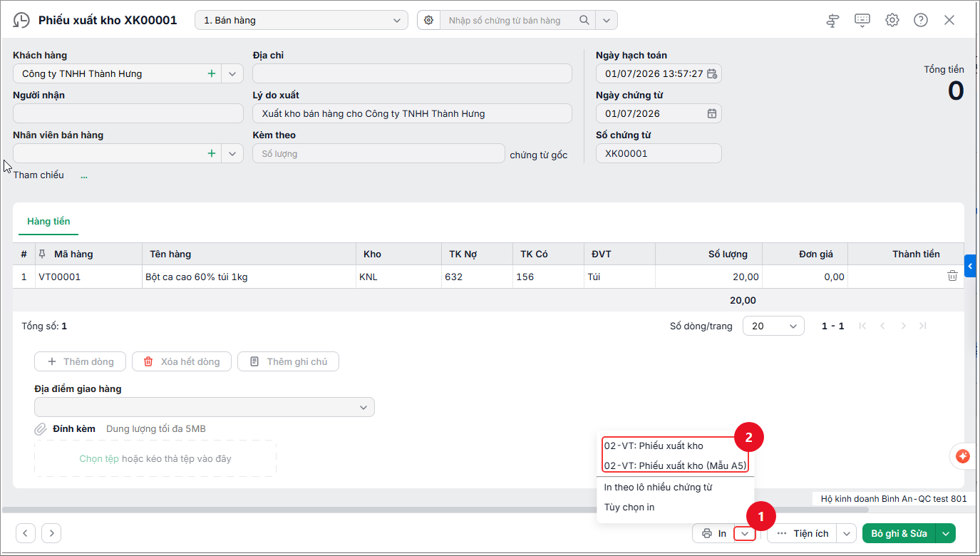Open the calendar for Ngày hạch toán
Viewport: 980px width, 556px height.
click(x=711, y=73)
